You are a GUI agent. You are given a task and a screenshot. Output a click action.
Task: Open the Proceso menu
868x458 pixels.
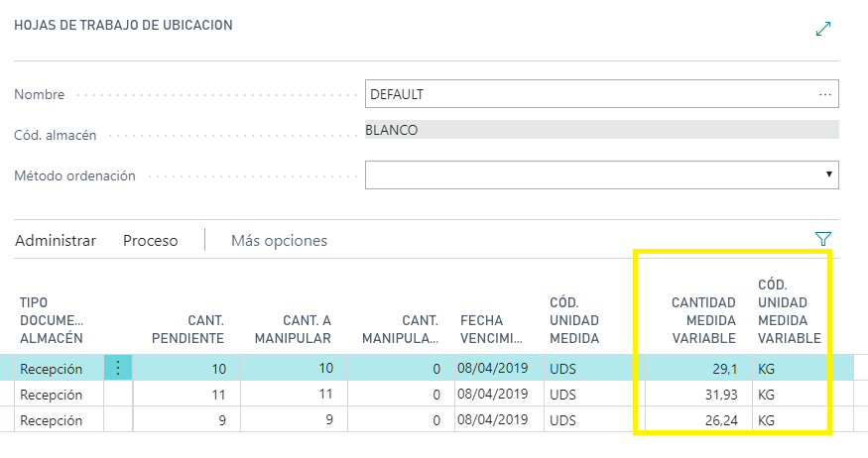(x=151, y=241)
